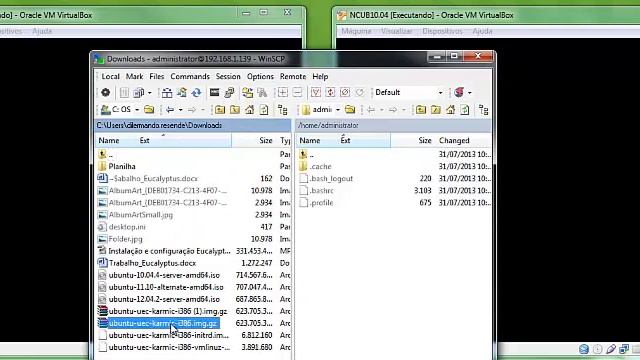Open the Session menu
The width and height of the screenshot is (640, 360).
[x=228, y=76]
